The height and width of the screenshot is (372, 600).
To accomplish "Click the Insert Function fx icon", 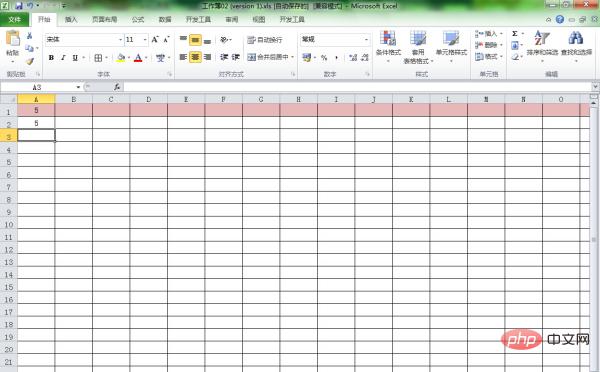I will coord(117,87).
